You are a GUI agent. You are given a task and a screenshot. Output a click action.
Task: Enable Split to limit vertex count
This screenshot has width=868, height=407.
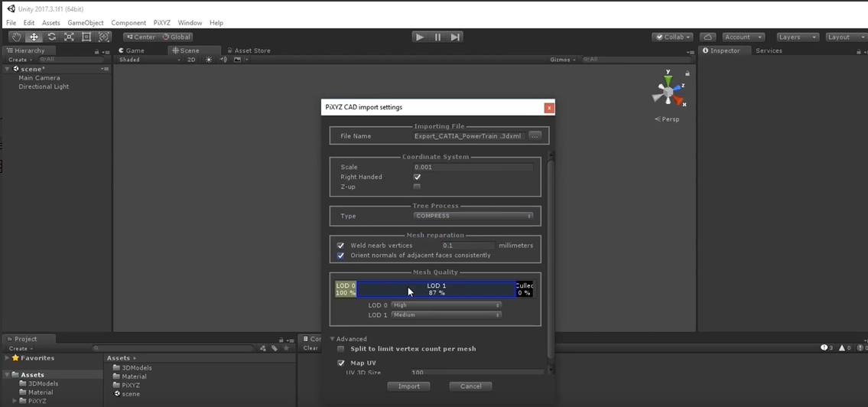pos(340,349)
